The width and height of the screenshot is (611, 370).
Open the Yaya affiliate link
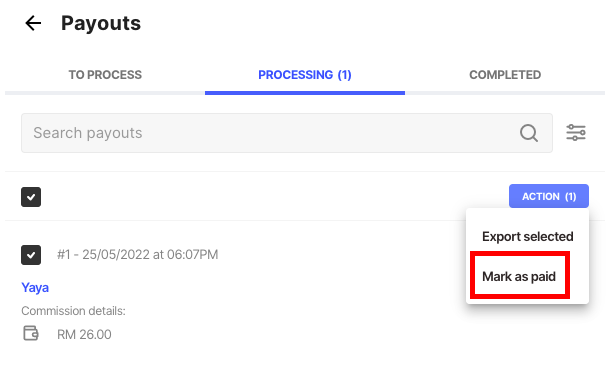point(35,288)
